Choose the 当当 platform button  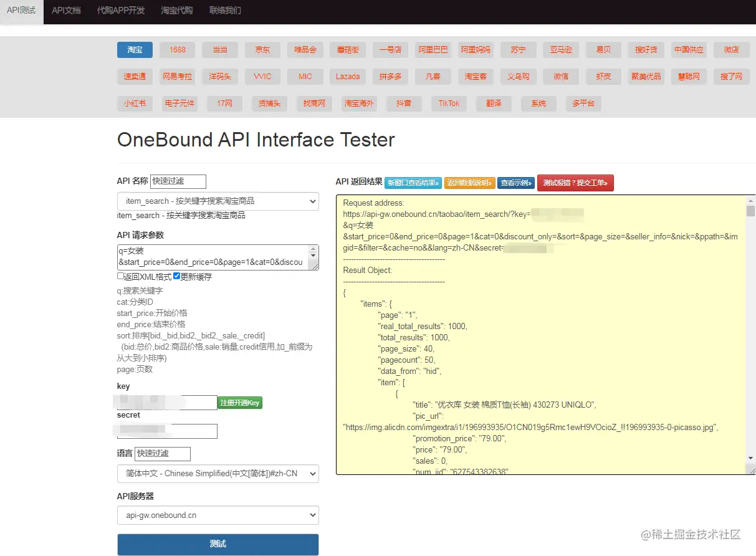coord(220,50)
